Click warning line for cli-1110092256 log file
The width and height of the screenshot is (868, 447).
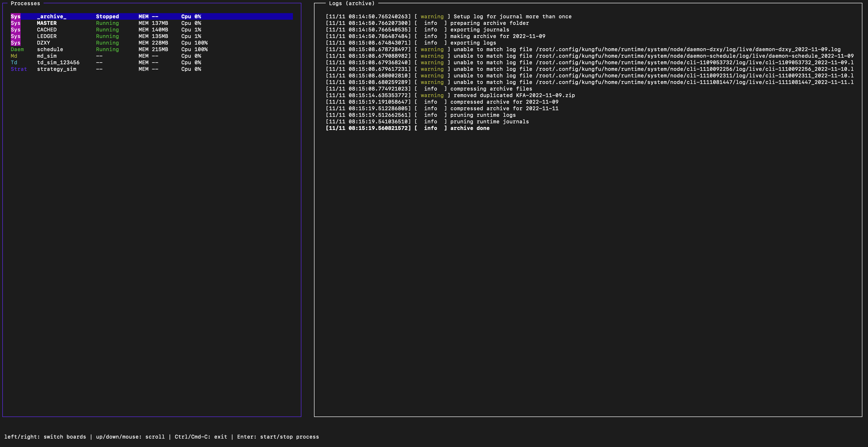tap(590, 69)
